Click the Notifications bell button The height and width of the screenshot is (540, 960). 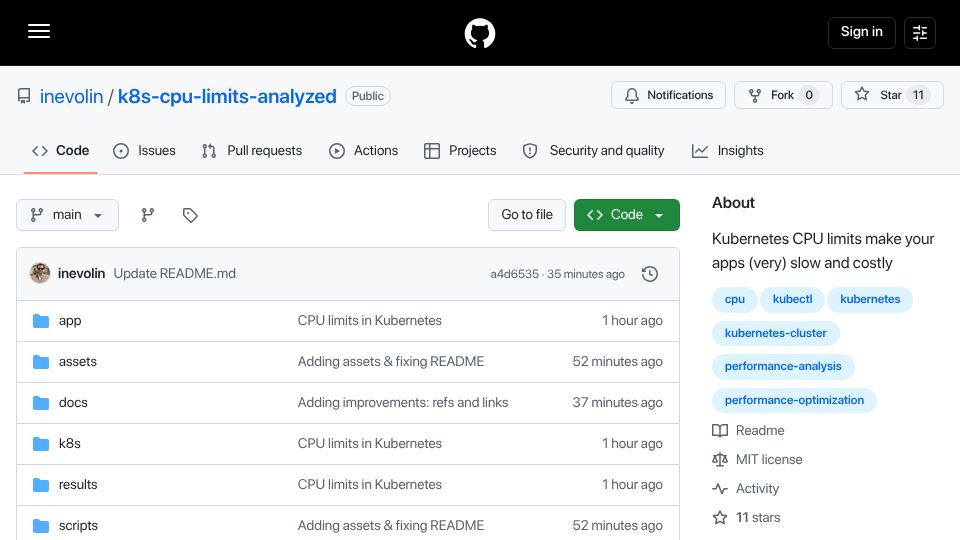point(668,95)
